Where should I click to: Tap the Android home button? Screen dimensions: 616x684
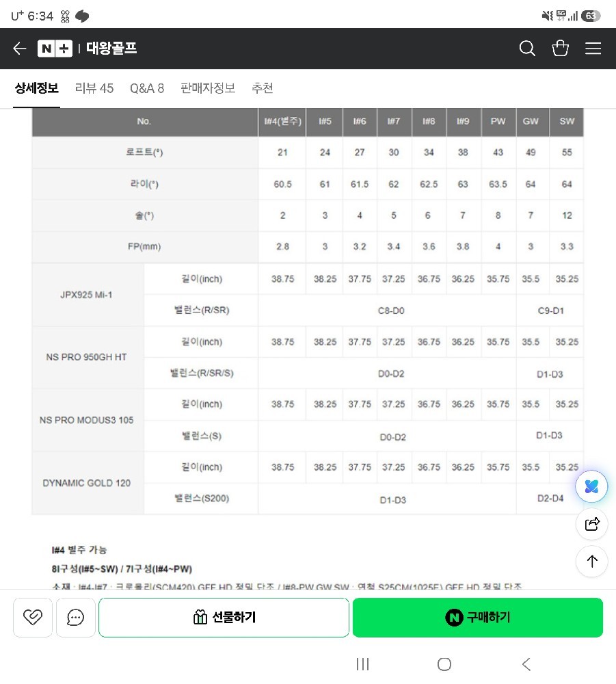click(444, 664)
